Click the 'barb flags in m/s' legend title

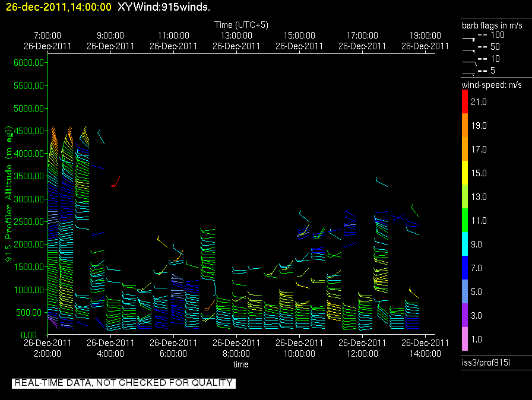[x=492, y=26]
